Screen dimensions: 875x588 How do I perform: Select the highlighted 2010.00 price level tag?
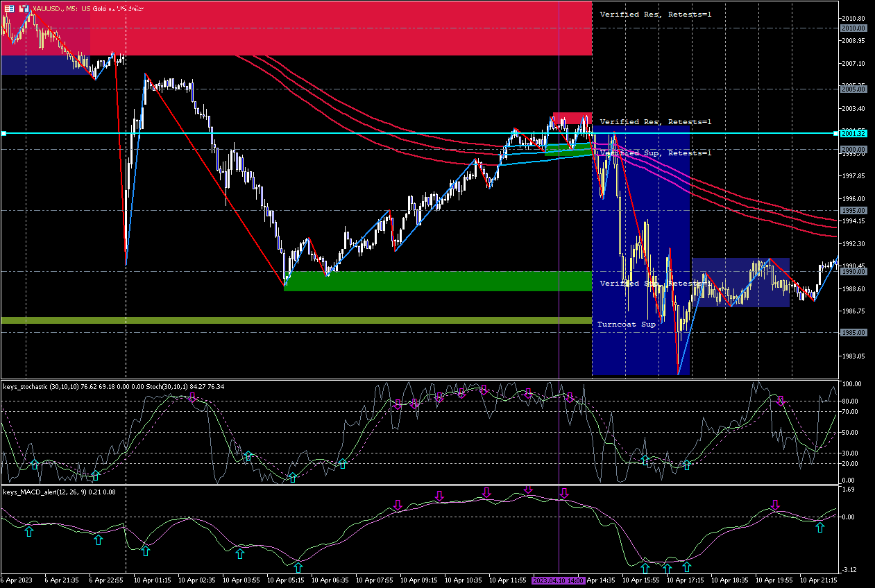pos(853,28)
